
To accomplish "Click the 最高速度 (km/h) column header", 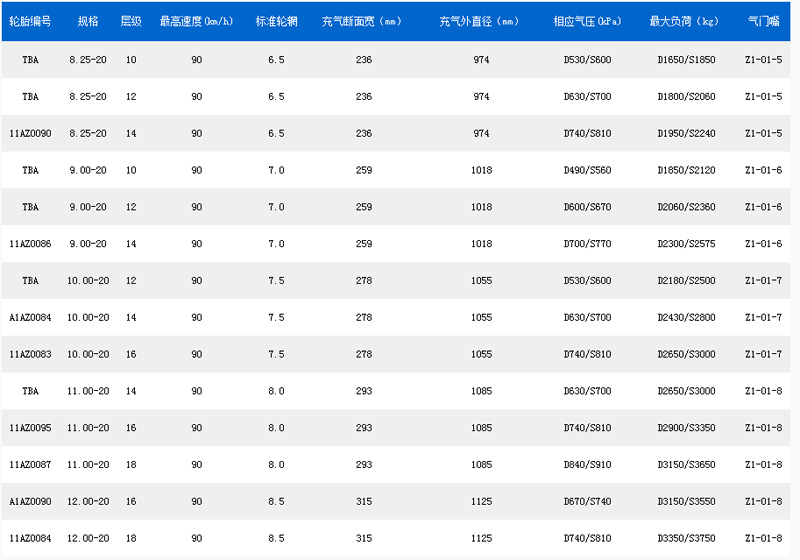I will (x=196, y=21).
